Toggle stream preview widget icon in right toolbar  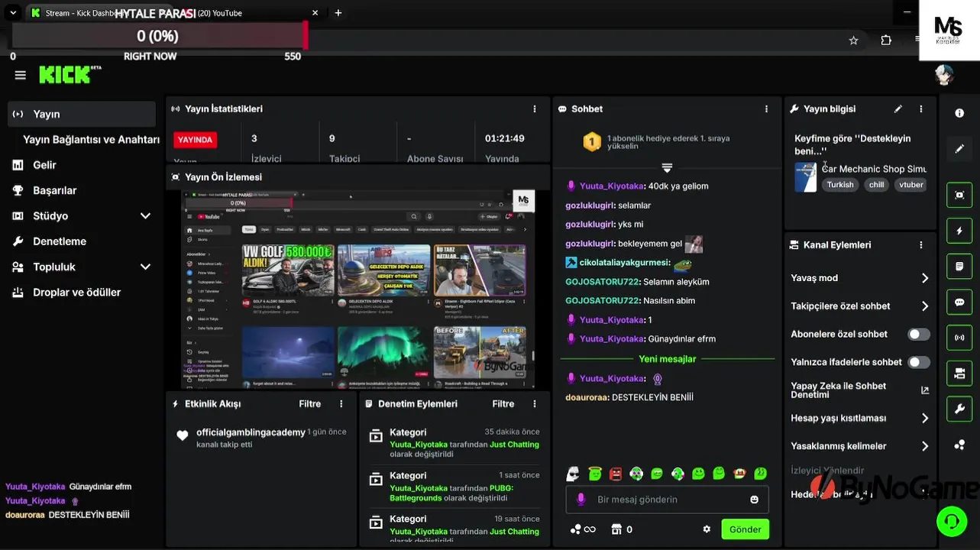tap(959, 195)
